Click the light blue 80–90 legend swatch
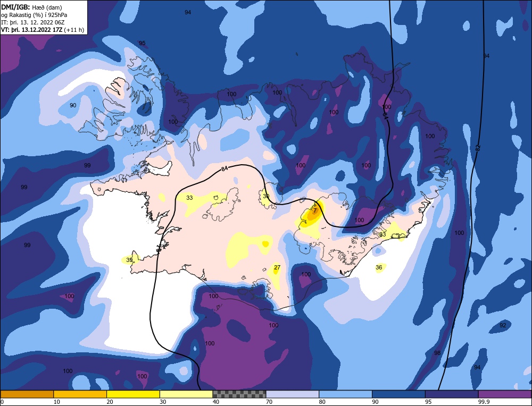Viewport: 532px width, 406px height. [x=345, y=394]
